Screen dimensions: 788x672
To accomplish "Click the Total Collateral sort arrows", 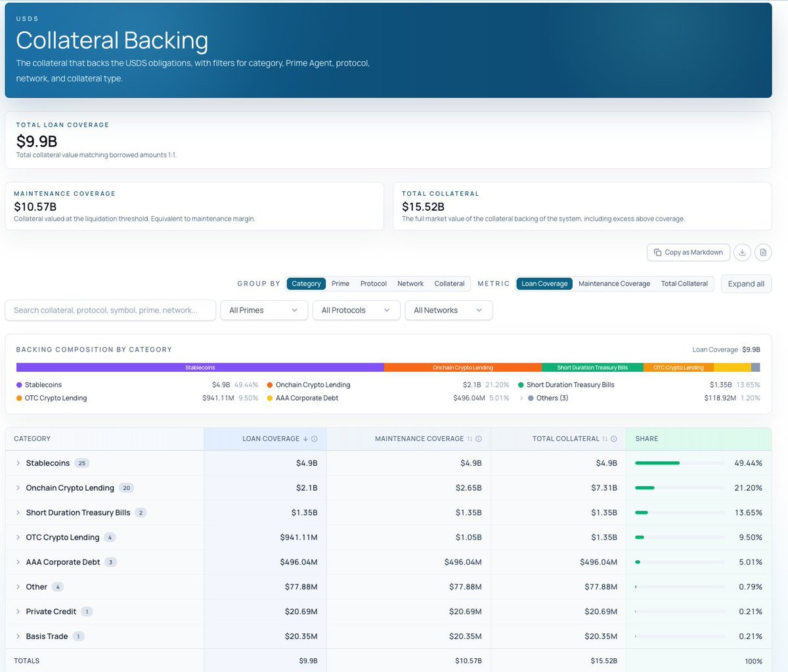I will tap(605, 439).
